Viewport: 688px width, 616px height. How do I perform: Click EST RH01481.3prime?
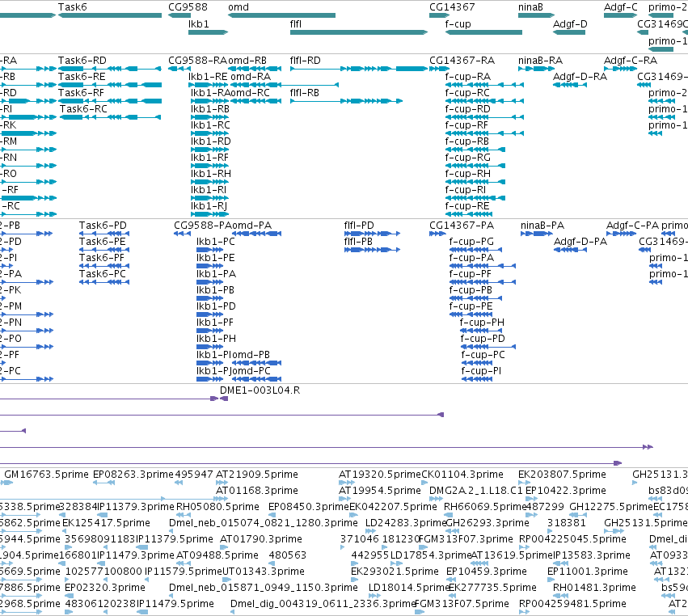[x=594, y=587]
